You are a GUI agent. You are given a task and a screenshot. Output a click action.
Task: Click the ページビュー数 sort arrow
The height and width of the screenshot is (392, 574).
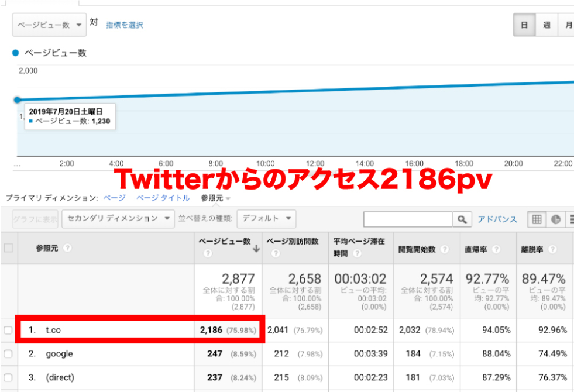256,249
